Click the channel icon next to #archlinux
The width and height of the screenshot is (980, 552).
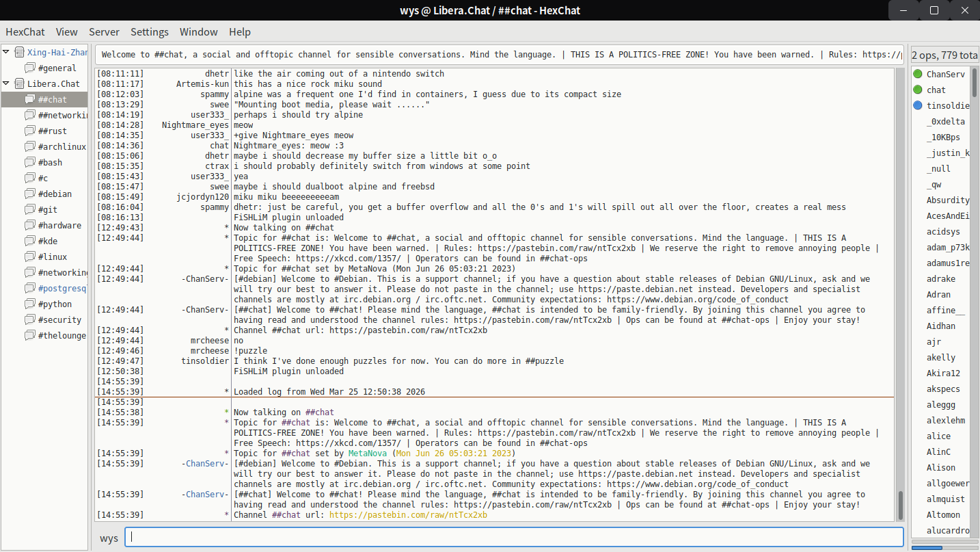(x=29, y=146)
